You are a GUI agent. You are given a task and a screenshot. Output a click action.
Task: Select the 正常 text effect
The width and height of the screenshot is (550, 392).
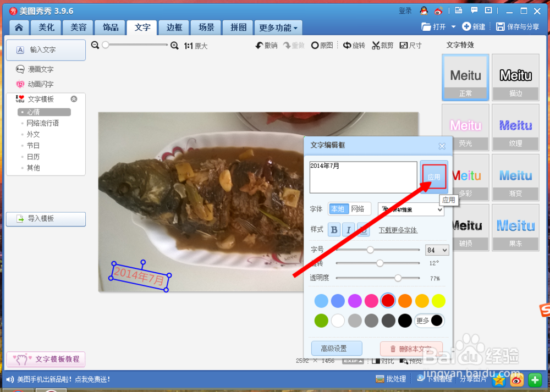pyautogui.click(x=465, y=78)
